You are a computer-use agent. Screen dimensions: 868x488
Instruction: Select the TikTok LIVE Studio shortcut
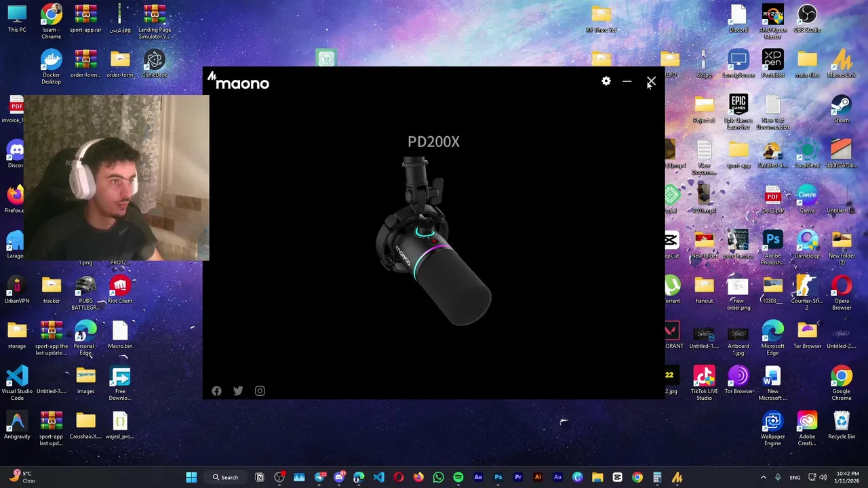[704, 384]
